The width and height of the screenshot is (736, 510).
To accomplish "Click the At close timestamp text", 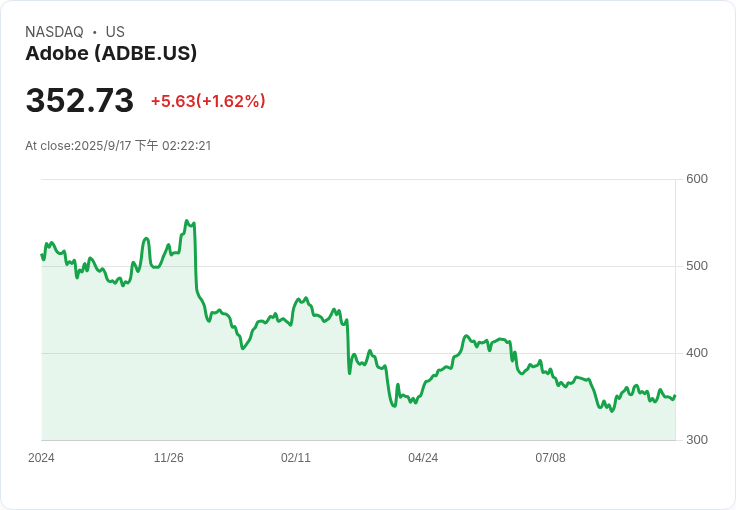I will 118,145.
